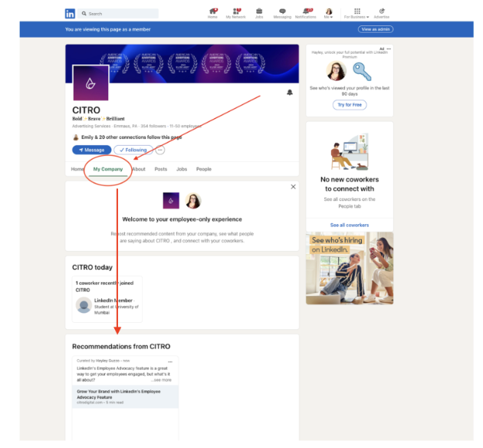
Task: Click the Search input field
Action: [x=118, y=14]
